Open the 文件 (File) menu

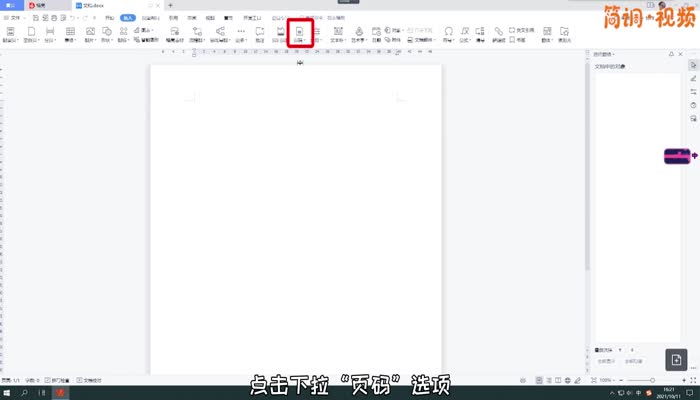point(14,18)
